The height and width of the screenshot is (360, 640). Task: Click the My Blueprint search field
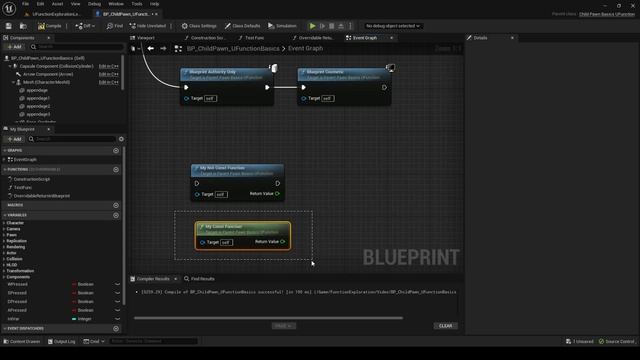point(72,139)
